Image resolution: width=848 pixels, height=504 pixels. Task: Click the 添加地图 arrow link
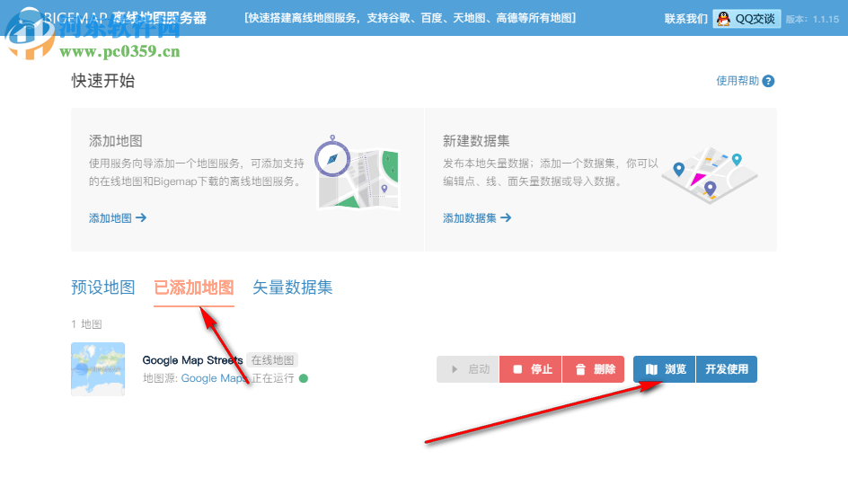point(118,218)
